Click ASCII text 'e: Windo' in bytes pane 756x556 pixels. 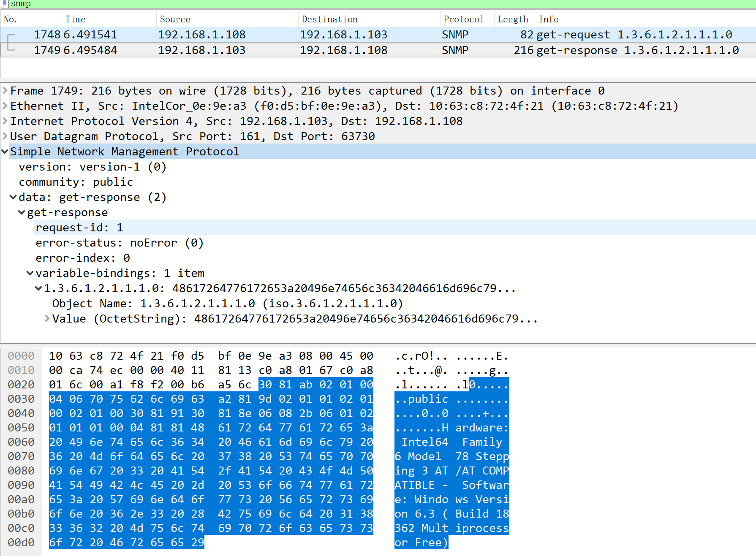coord(422,499)
